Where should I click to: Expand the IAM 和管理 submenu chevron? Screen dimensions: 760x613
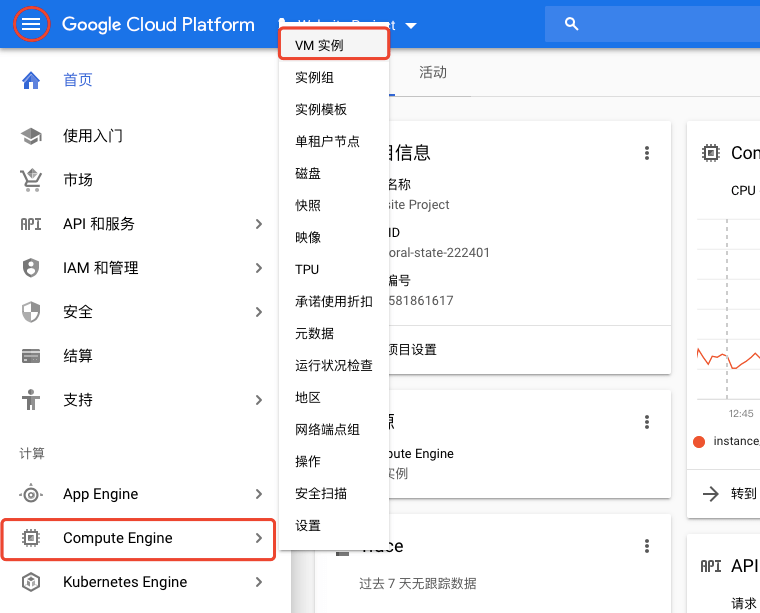pyautogui.click(x=259, y=268)
